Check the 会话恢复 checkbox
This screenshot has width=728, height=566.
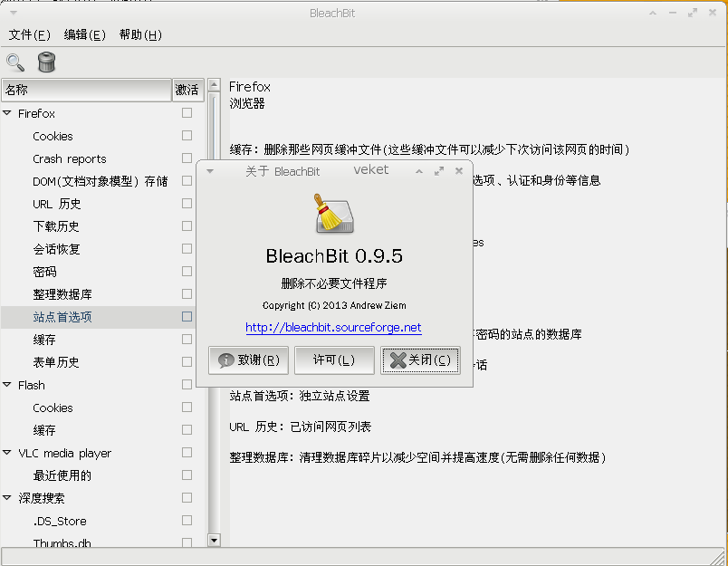(x=187, y=249)
